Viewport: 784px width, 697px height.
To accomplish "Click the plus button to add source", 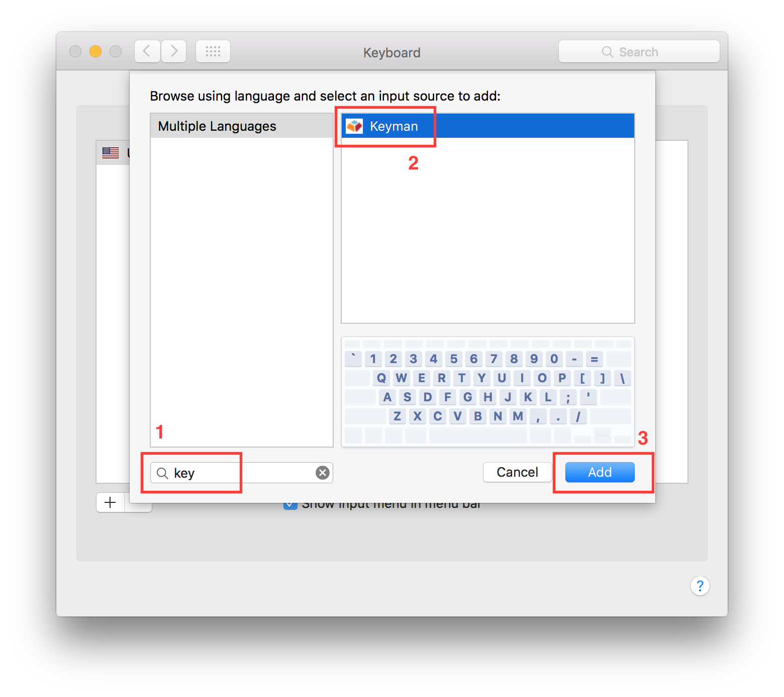I will tap(110, 502).
